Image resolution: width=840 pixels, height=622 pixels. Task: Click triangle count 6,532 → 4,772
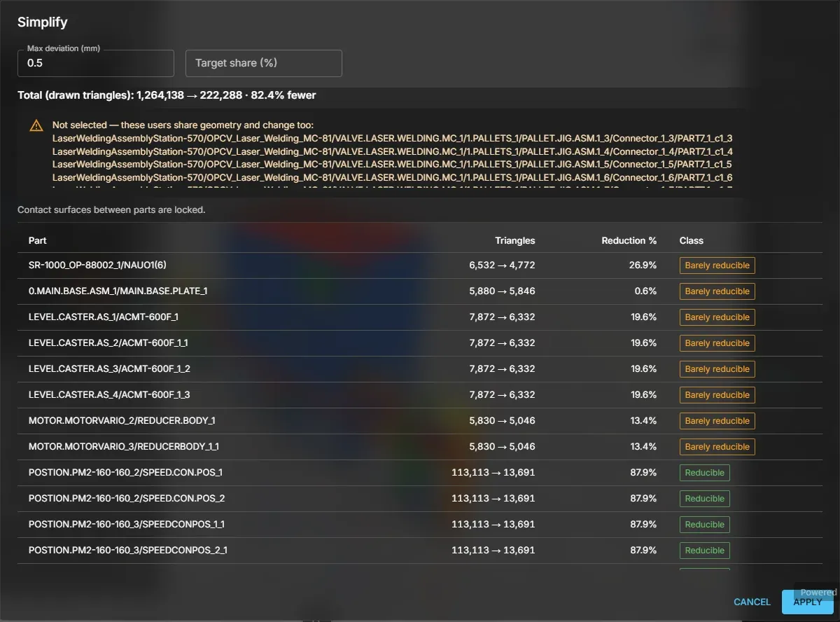point(502,265)
